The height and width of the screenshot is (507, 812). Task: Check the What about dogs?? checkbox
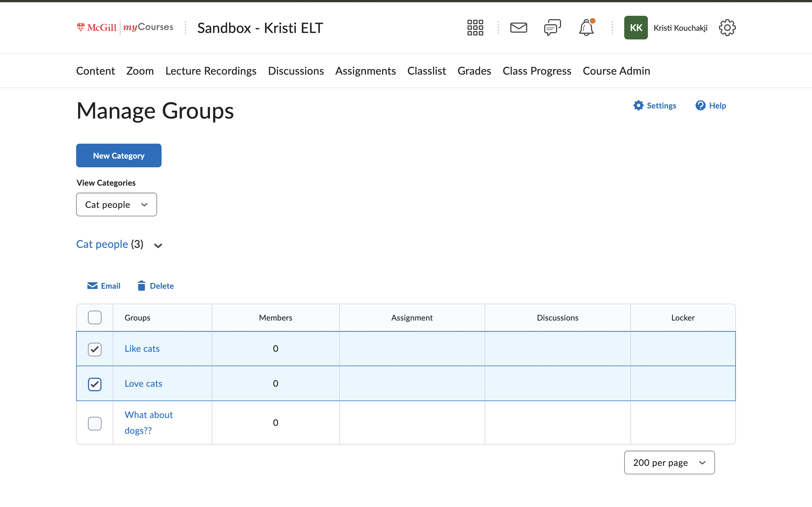[x=95, y=423]
